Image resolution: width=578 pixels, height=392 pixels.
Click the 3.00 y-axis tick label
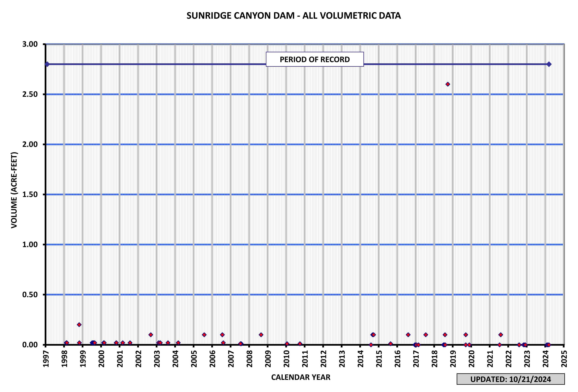click(x=30, y=44)
